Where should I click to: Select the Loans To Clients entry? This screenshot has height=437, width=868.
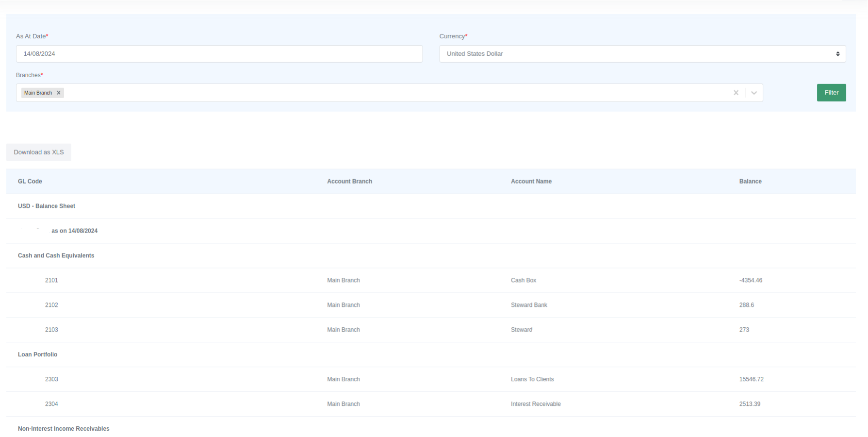[532, 380]
